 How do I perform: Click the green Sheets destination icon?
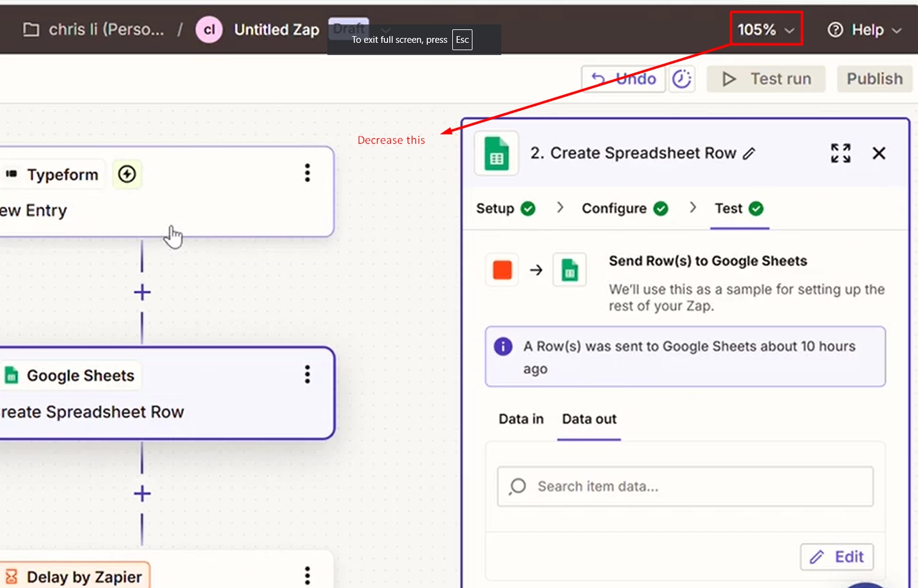[570, 270]
